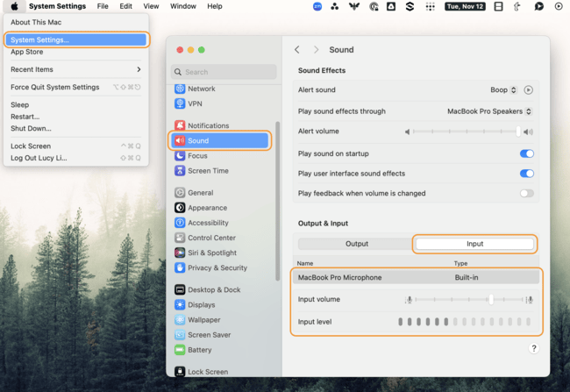Click the Displays icon in sidebar
The width and height of the screenshot is (570, 392).
pyautogui.click(x=180, y=304)
